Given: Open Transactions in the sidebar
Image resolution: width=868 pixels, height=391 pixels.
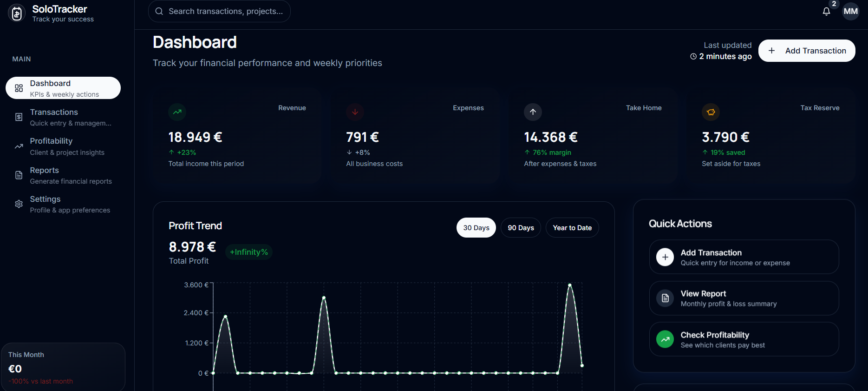Looking at the screenshot, I should (63, 117).
